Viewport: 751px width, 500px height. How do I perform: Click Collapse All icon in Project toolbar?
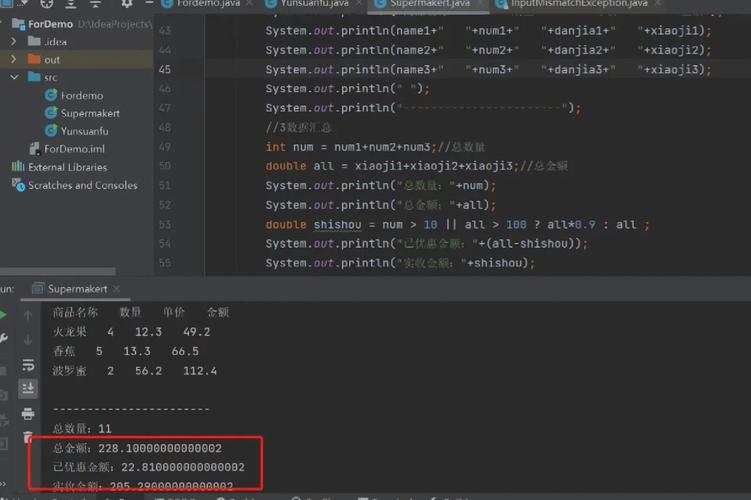pos(96,4)
